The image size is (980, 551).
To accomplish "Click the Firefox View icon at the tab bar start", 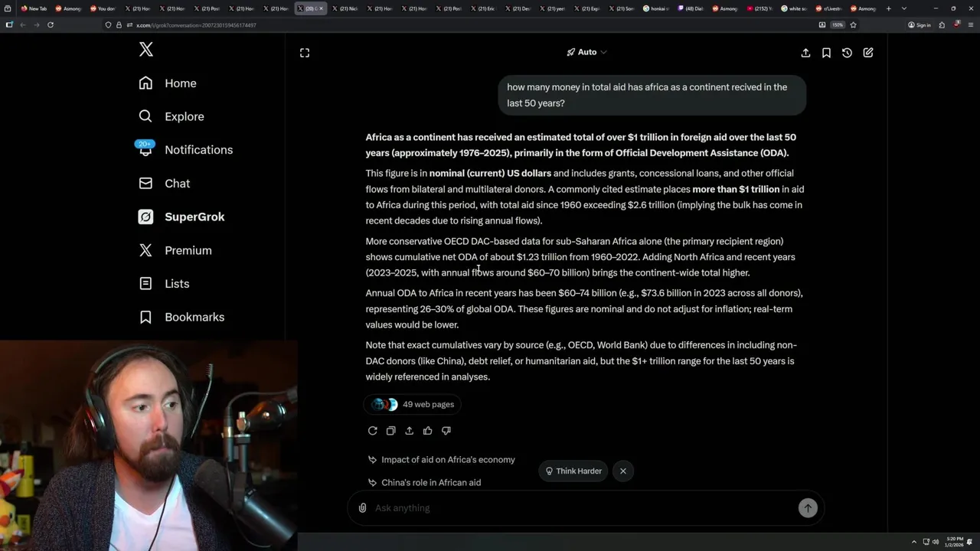I will (x=8, y=8).
